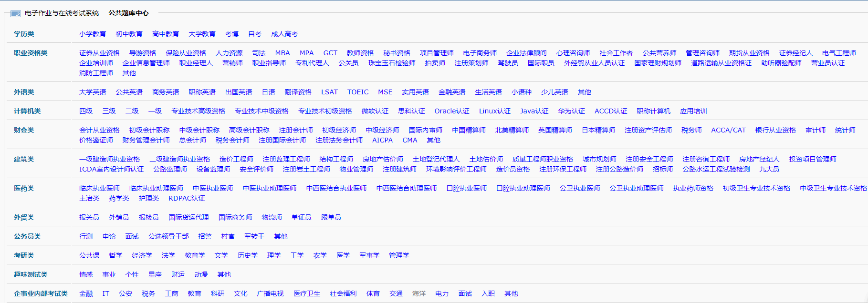Select 动漫 link
The height and width of the screenshot is (303, 868).
click(201, 274)
